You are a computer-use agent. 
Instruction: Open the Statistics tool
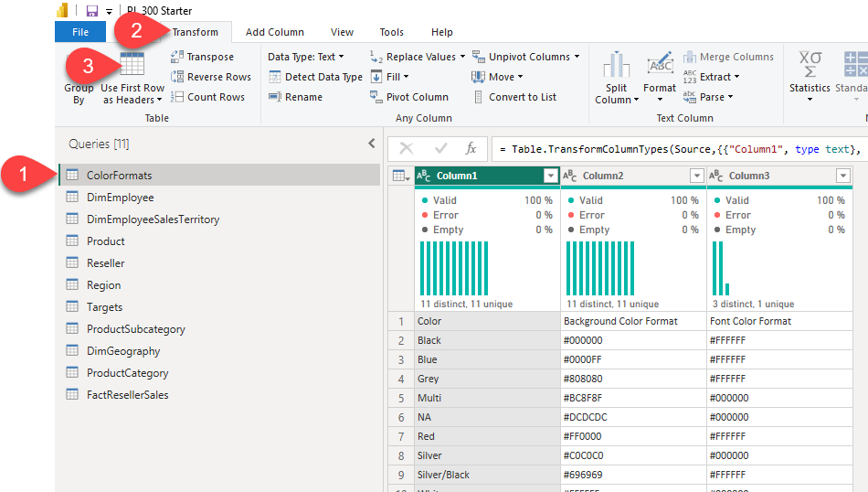(x=810, y=75)
